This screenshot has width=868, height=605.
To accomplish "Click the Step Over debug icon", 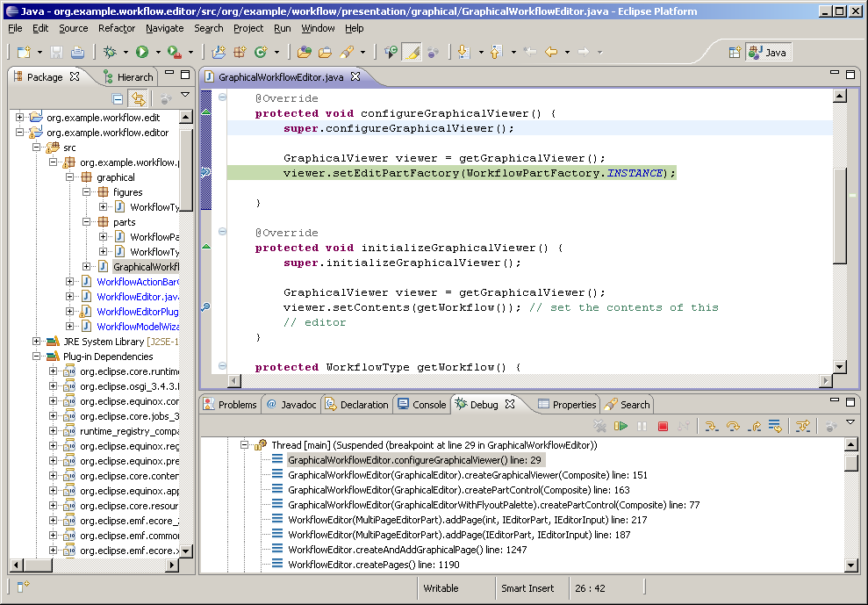I will [x=733, y=427].
